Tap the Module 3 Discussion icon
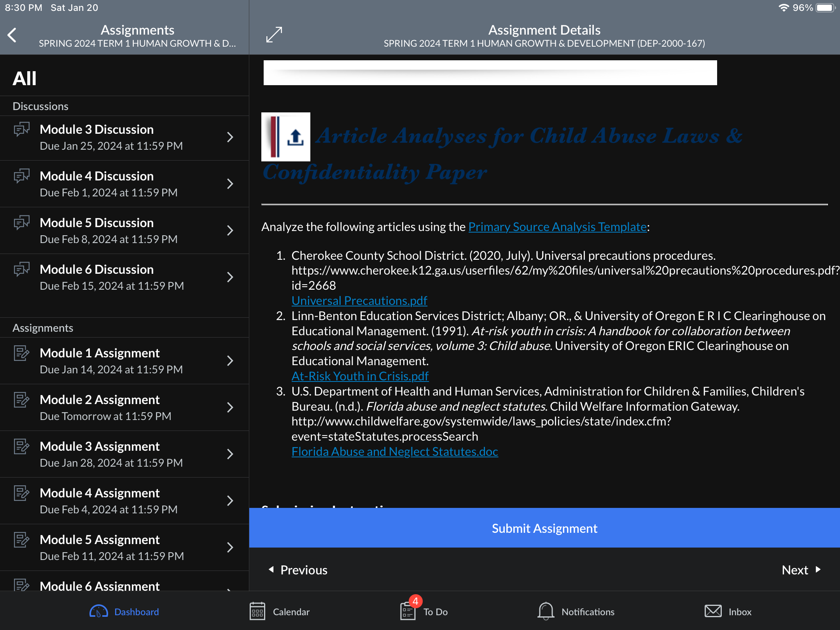The image size is (840, 630). (x=22, y=129)
